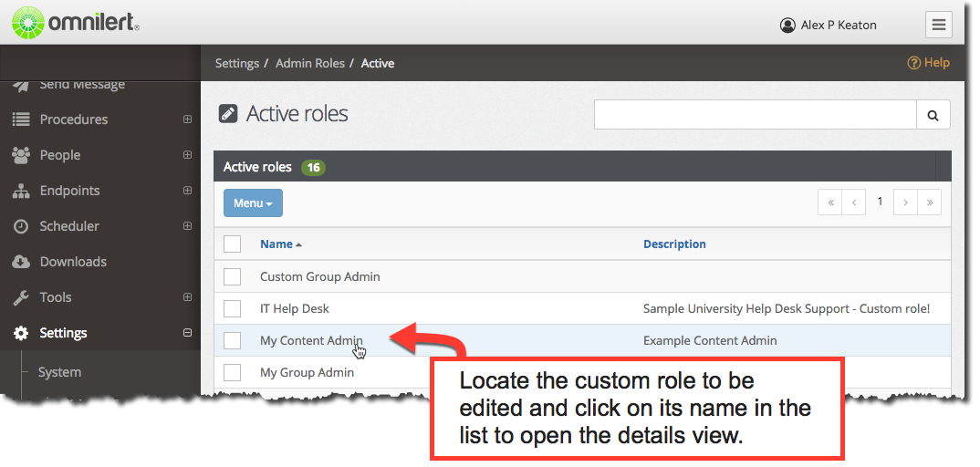Open the Help link
Viewport: 980px width, 467px height.
click(929, 62)
